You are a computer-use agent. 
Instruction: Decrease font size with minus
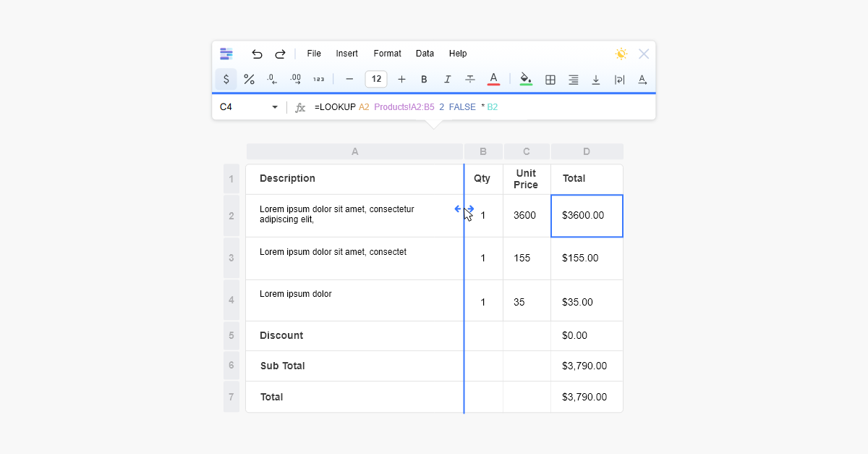pos(349,80)
